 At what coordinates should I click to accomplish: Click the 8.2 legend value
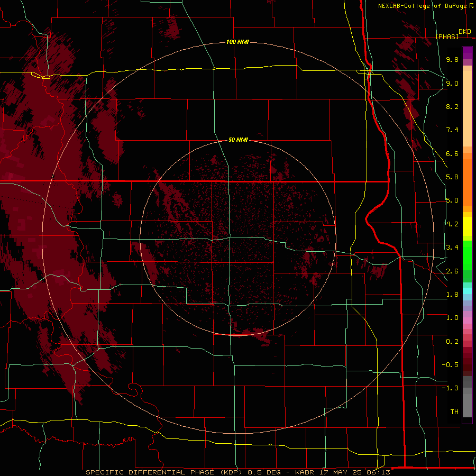pos(452,106)
